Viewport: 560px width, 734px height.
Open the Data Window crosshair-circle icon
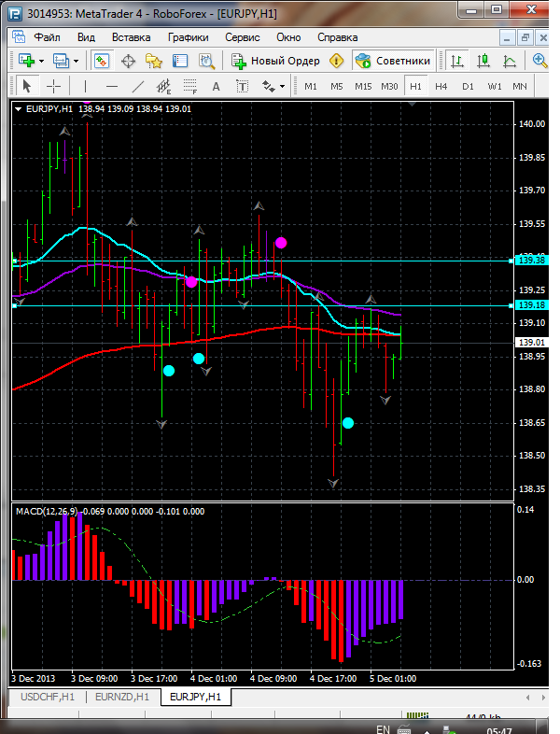tap(128, 61)
